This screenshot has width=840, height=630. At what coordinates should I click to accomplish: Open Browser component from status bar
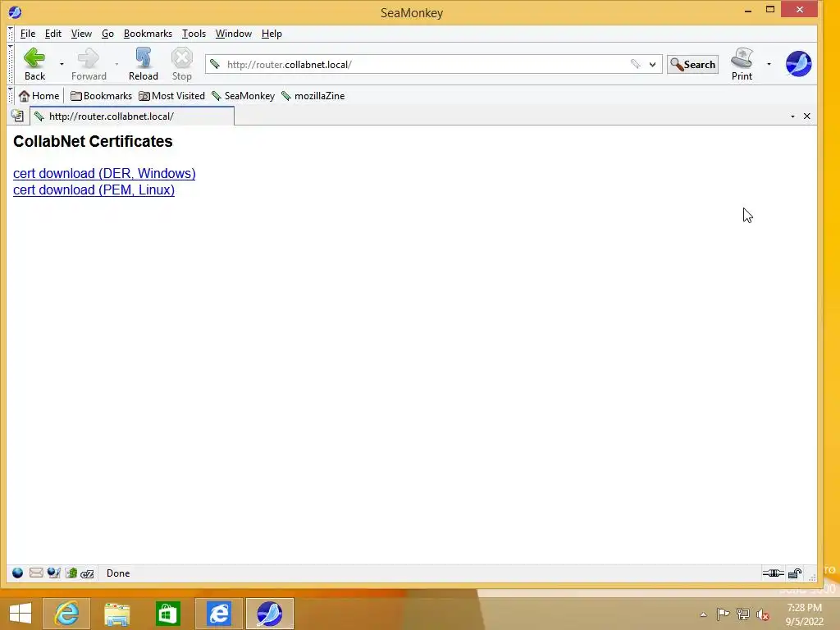tap(18, 573)
